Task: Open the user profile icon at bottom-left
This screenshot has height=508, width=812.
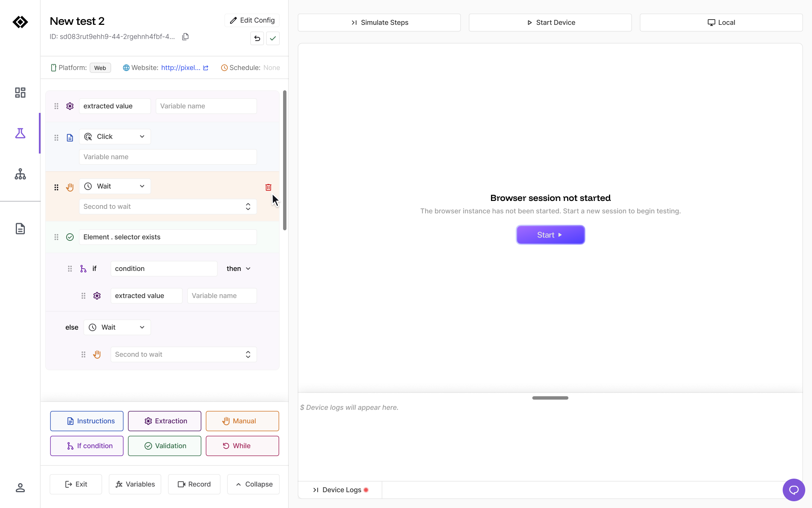Action: click(20, 488)
